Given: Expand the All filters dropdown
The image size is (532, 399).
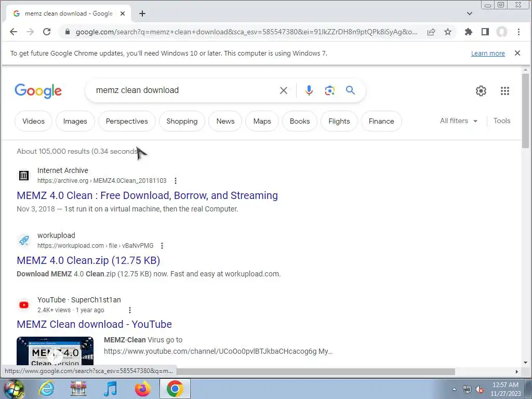Looking at the screenshot, I should click(459, 121).
